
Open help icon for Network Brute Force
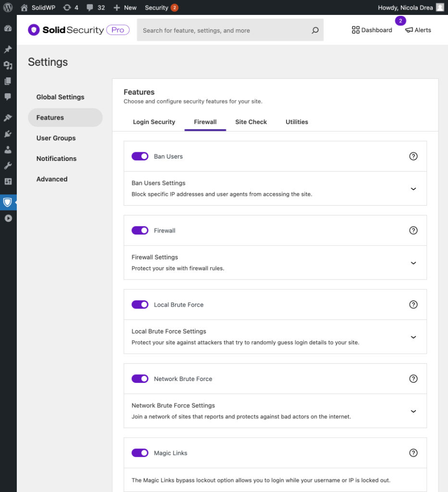coord(413,379)
